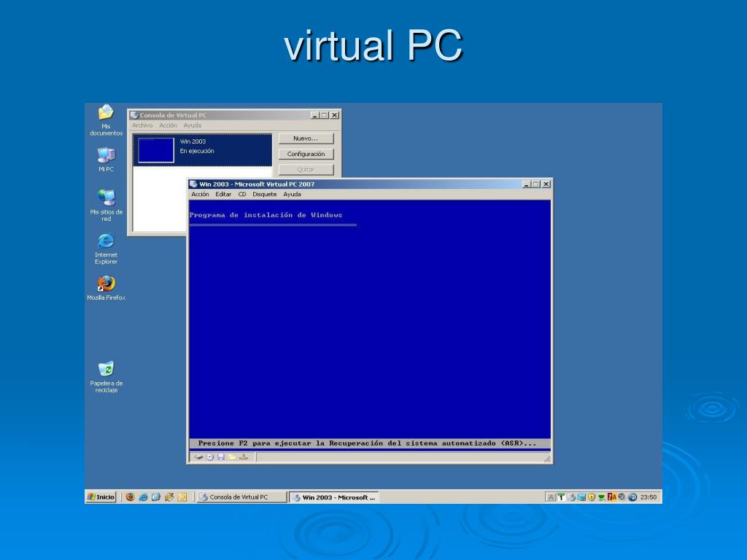
Task: Open the Ayuda menu in Win 2003 window
Action: tap(292, 194)
